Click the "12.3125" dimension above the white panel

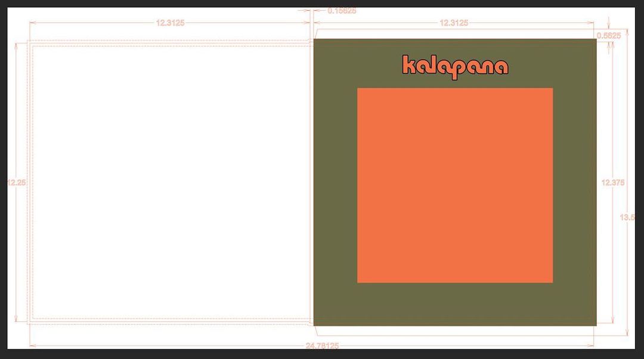pyautogui.click(x=170, y=23)
